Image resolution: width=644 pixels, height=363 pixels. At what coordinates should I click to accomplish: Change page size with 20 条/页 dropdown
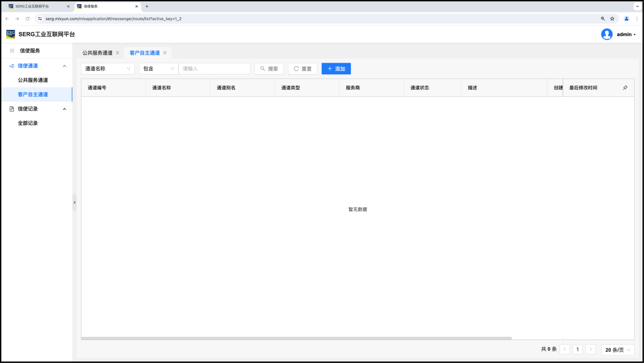618,350
